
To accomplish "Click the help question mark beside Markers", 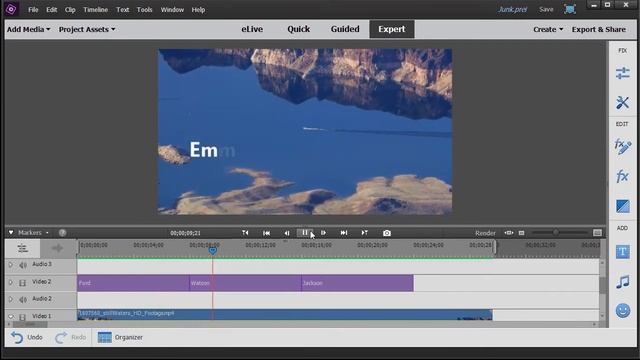I will [62, 233].
